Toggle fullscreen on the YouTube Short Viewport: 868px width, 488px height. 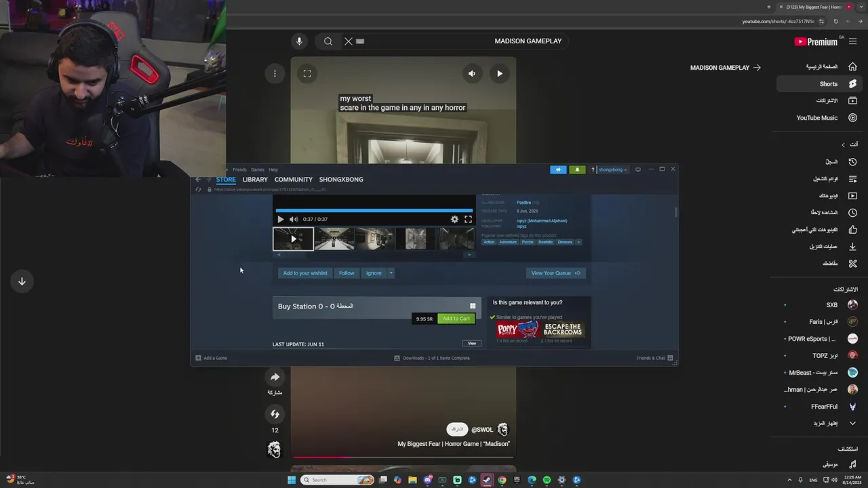(x=307, y=73)
